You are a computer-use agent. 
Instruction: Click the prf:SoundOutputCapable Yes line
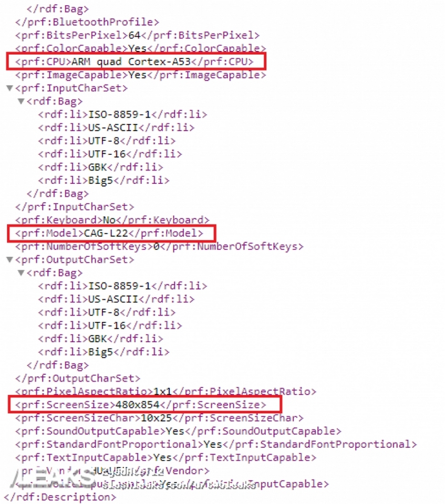click(178, 430)
